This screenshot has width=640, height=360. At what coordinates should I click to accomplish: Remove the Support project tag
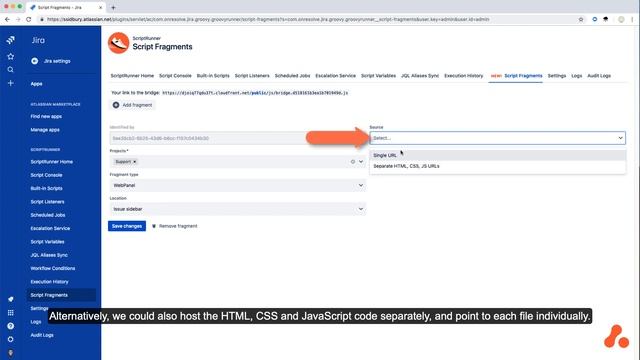(x=135, y=162)
